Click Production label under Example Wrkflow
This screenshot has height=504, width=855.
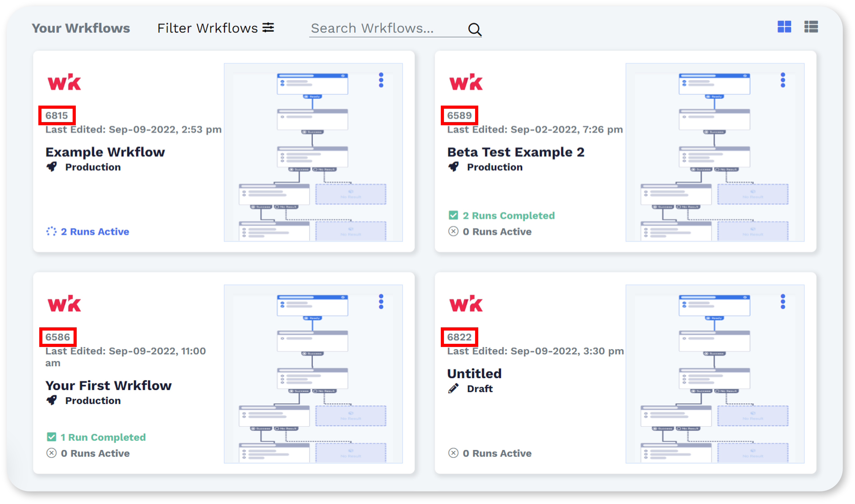click(93, 167)
